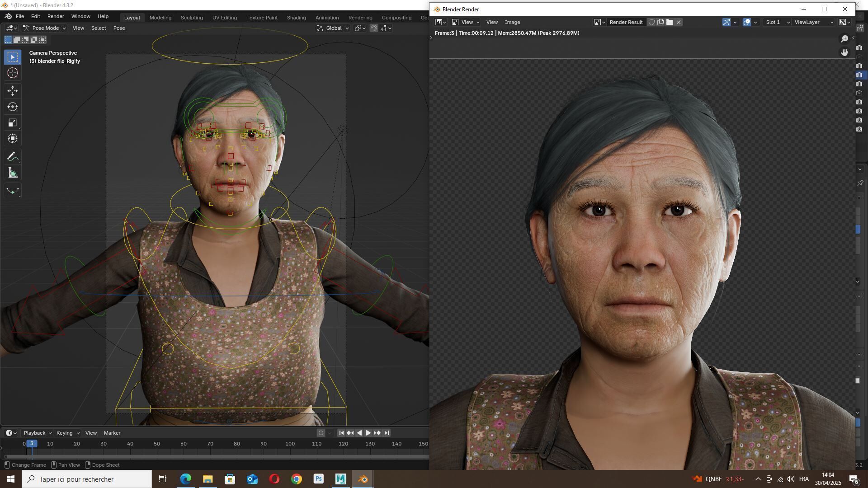Activate the 3D Cursor tool
The height and width of the screenshot is (488, 868).
coord(13,73)
